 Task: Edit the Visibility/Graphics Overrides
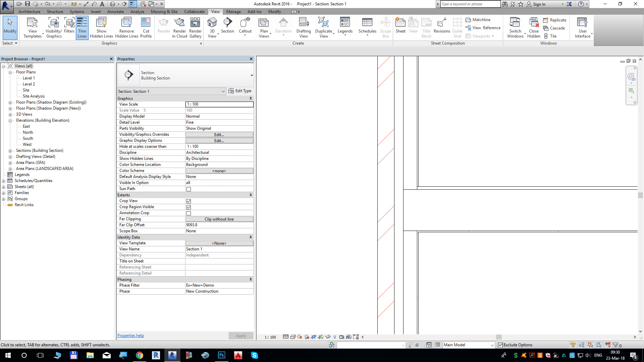[x=219, y=134]
